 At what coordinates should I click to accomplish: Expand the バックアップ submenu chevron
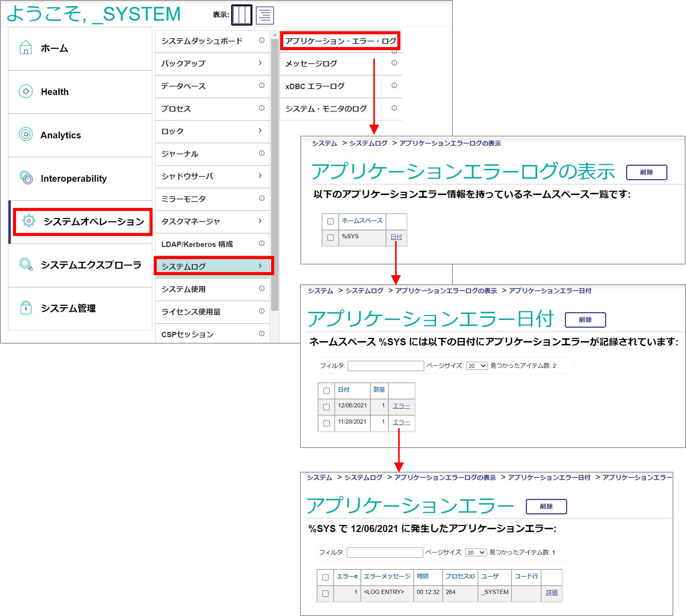pos(260,63)
